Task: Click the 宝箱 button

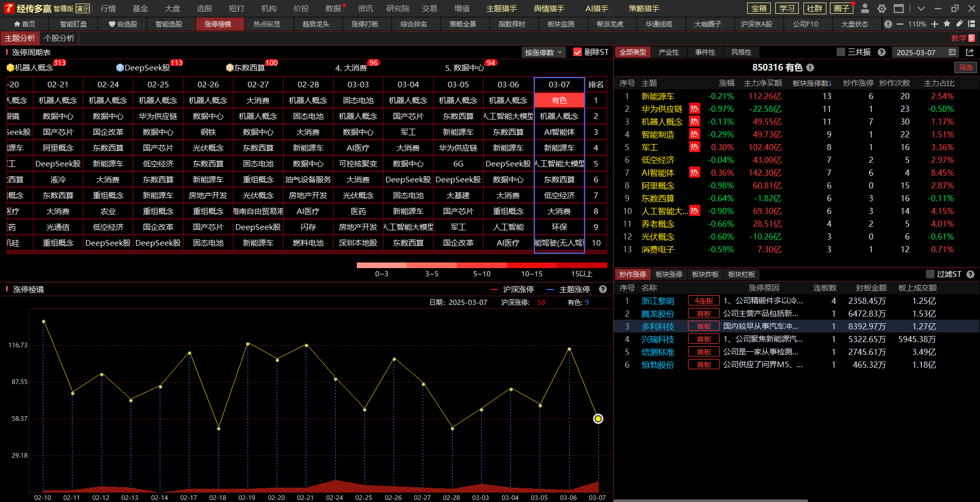Action: [x=759, y=8]
